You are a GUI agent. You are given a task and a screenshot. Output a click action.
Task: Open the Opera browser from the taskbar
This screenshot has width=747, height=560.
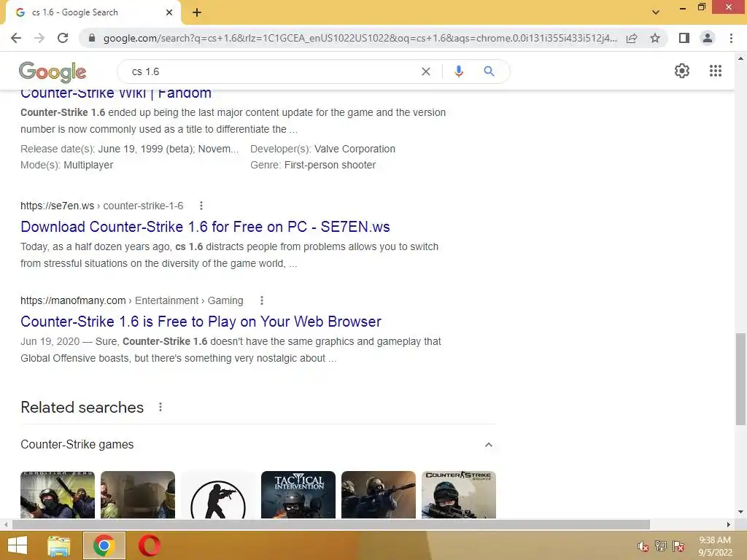click(x=149, y=545)
